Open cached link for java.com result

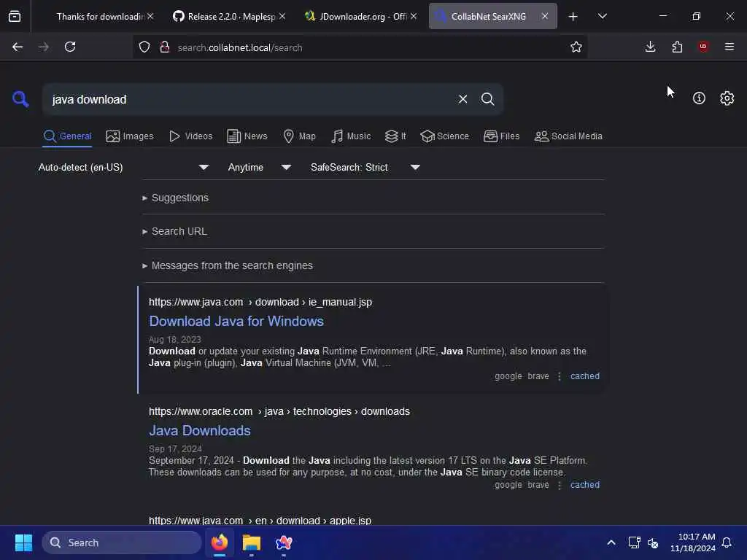pos(584,376)
